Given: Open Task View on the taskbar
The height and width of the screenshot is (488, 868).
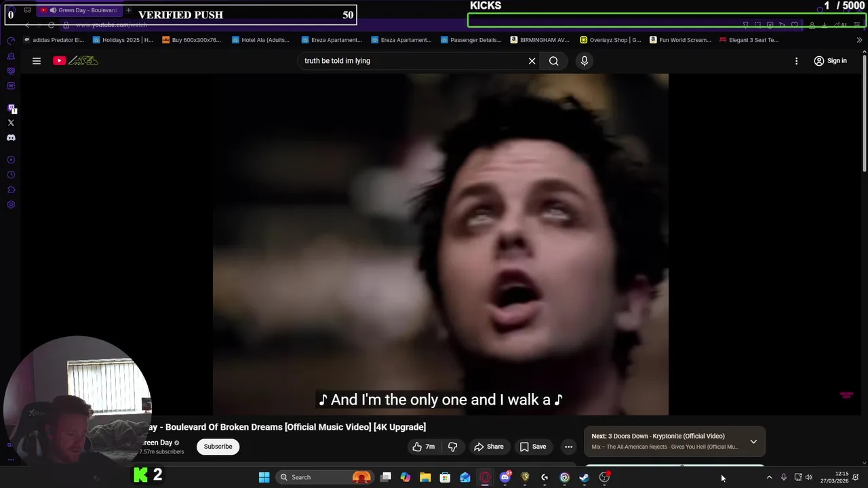Looking at the screenshot, I should click(386, 477).
